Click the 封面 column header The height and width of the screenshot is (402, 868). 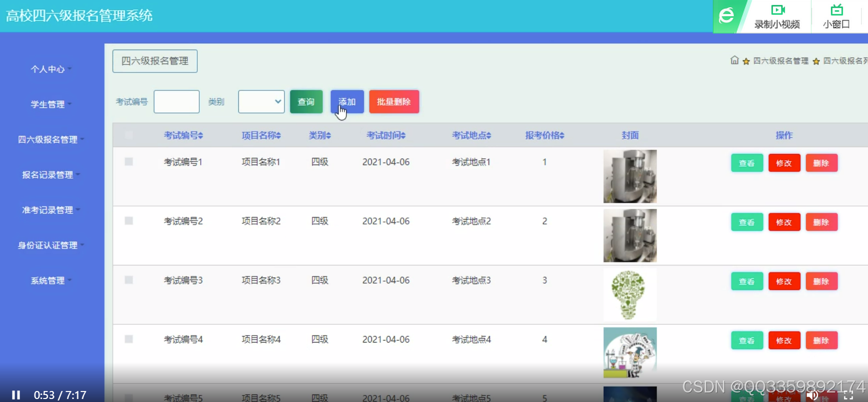630,135
